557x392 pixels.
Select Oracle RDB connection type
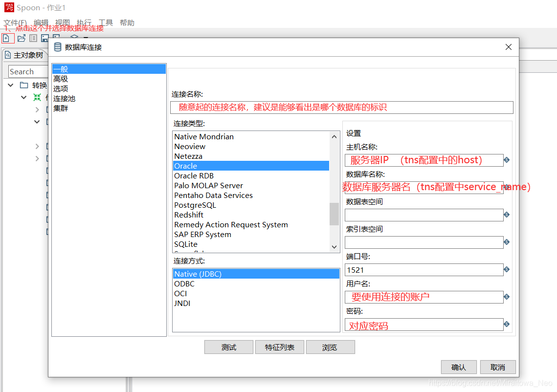click(251, 176)
